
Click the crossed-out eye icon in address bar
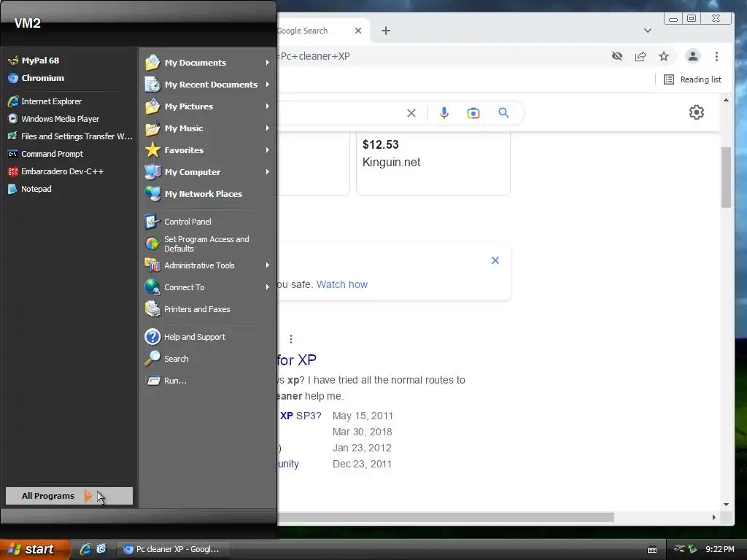tap(617, 56)
